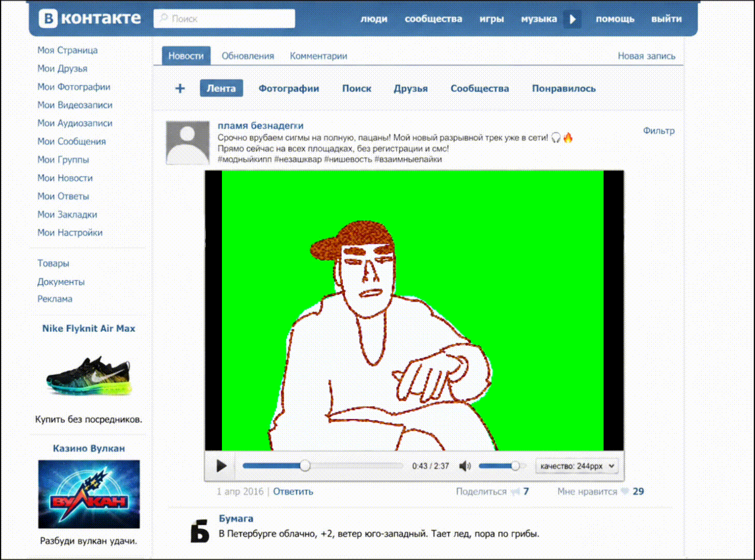Open the video quality dropdown
This screenshot has width=755, height=560.
577,466
